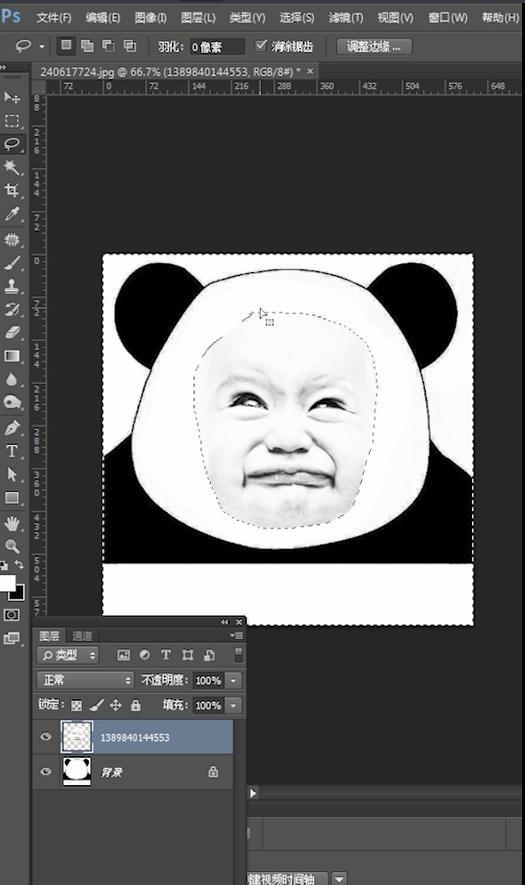Open the layer filter type (类型) dropdown
Image resolution: width=525 pixels, height=885 pixels.
coord(68,655)
